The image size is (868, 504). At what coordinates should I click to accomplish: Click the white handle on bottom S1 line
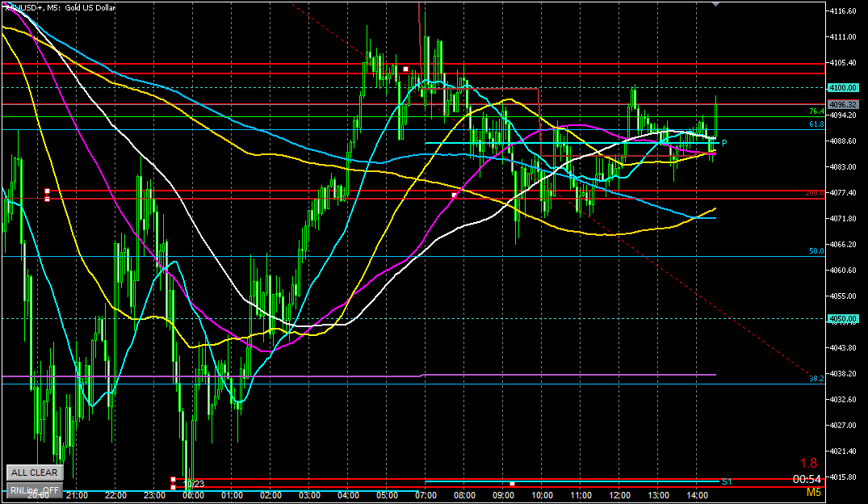click(512, 484)
